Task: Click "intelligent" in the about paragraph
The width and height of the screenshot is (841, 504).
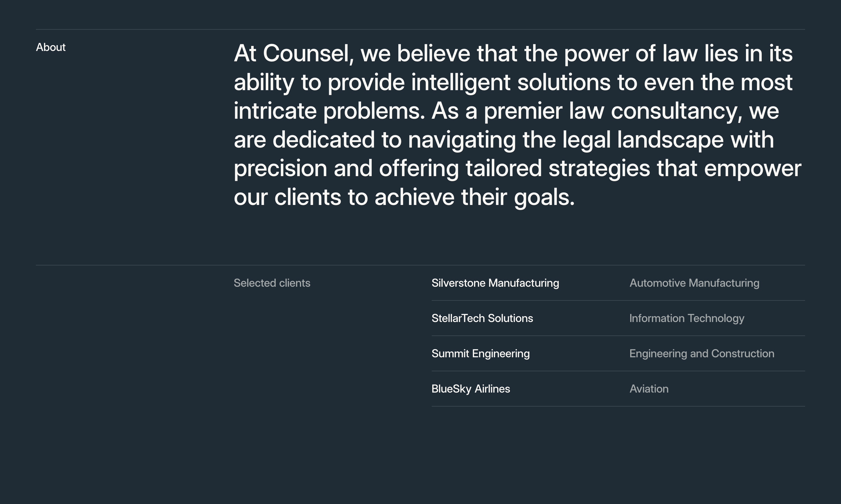Action: [461, 83]
